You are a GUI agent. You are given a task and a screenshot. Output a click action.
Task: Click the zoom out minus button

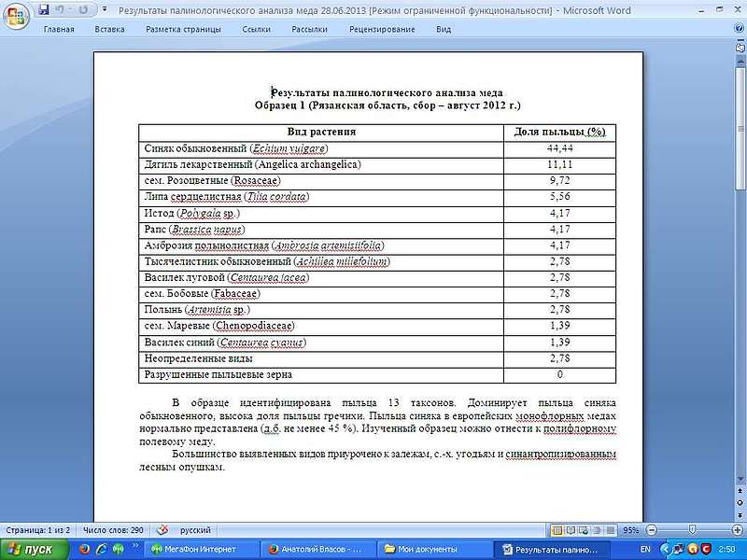pyautogui.click(x=651, y=530)
